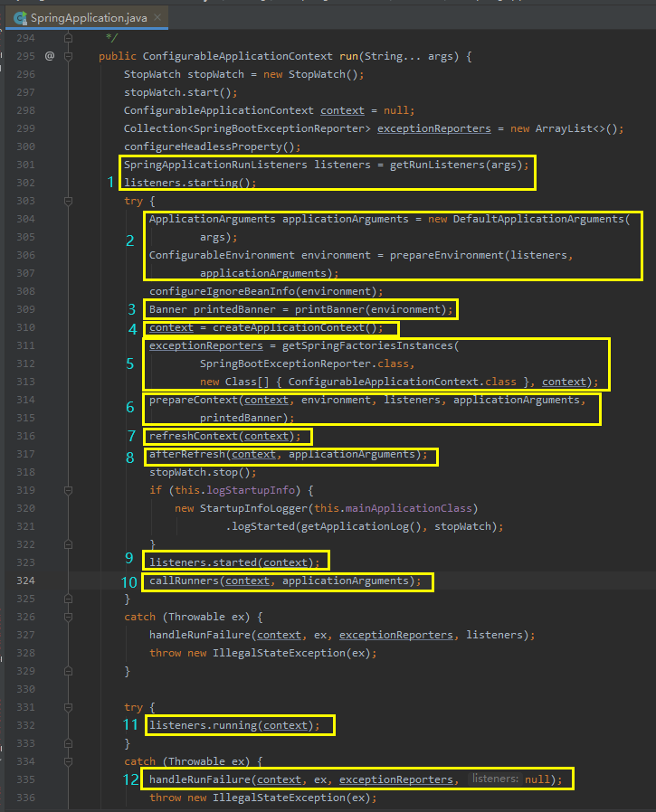Click the 'run' method name on line 295
The height and width of the screenshot is (812, 656).
point(348,56)
